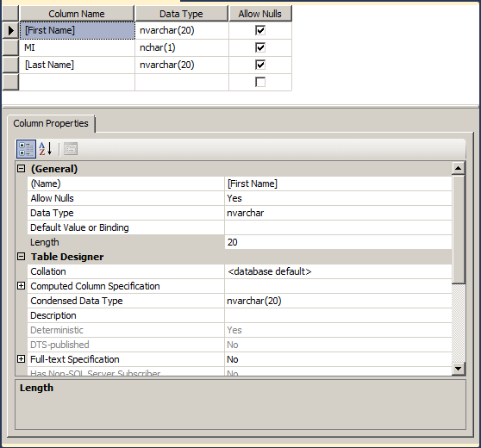Expand Full-text Specification

click(21, 359)
